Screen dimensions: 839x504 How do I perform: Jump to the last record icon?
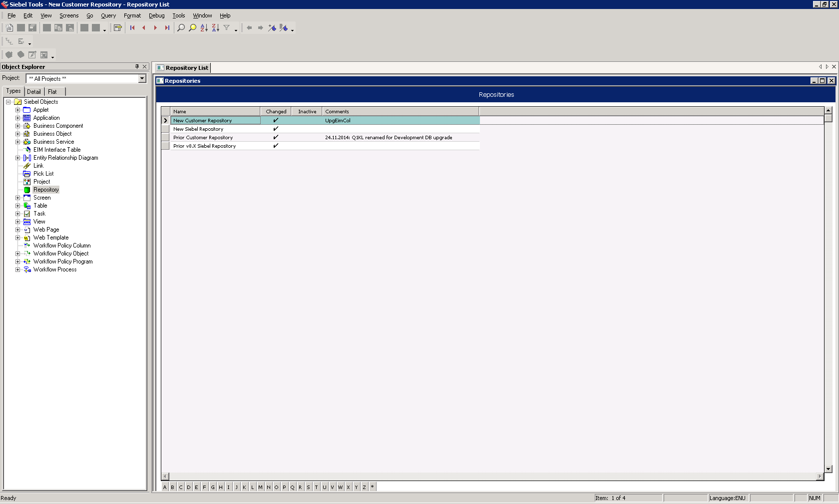[x=167, y=28]
